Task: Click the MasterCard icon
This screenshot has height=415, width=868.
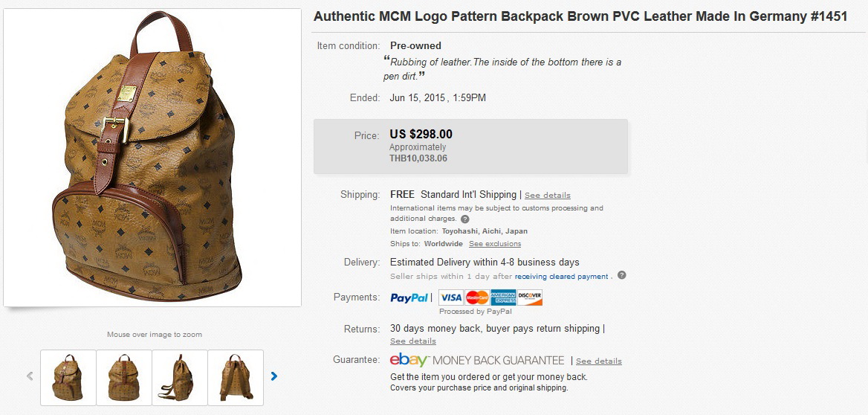Action: [x=477, y=297]
